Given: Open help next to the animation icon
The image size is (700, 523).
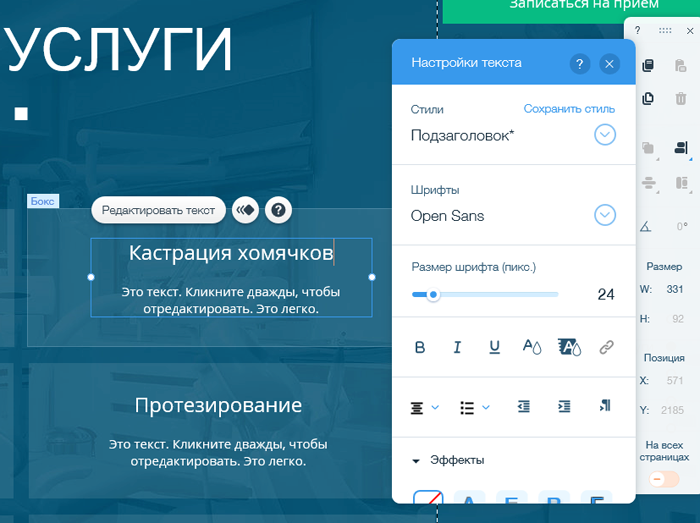Looking at the screenshot, I should [278, 210].
